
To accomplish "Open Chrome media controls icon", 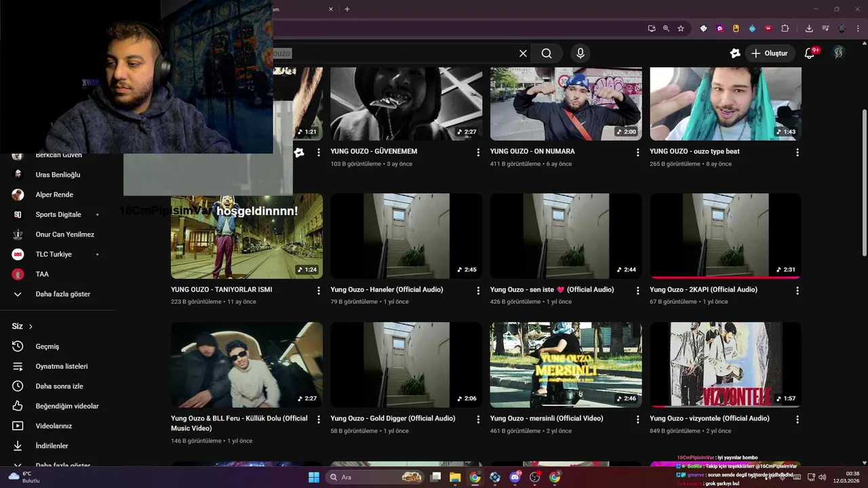I will tap(825, 28).
